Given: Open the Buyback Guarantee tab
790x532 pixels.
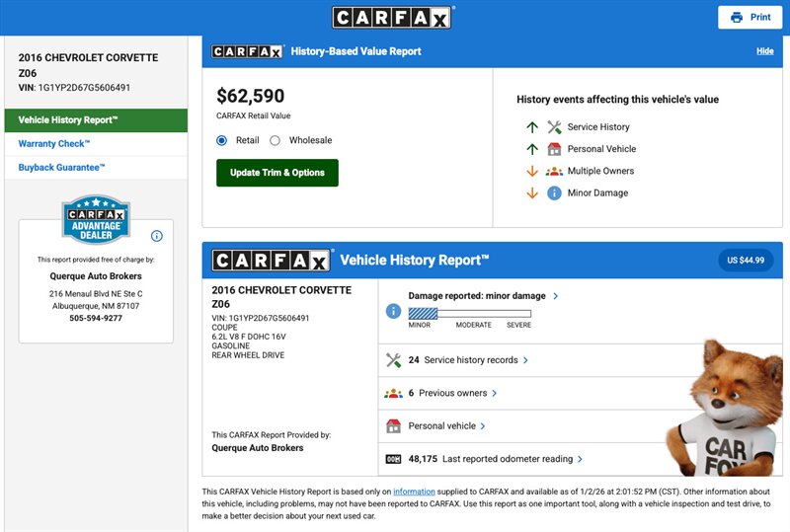Looking at the screenshot, I should [61, 168].
